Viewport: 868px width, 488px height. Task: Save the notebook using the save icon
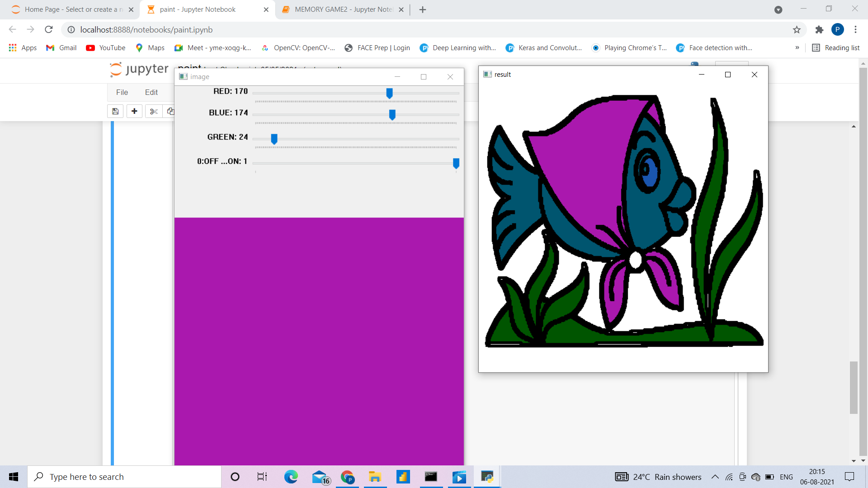(115, 111)
